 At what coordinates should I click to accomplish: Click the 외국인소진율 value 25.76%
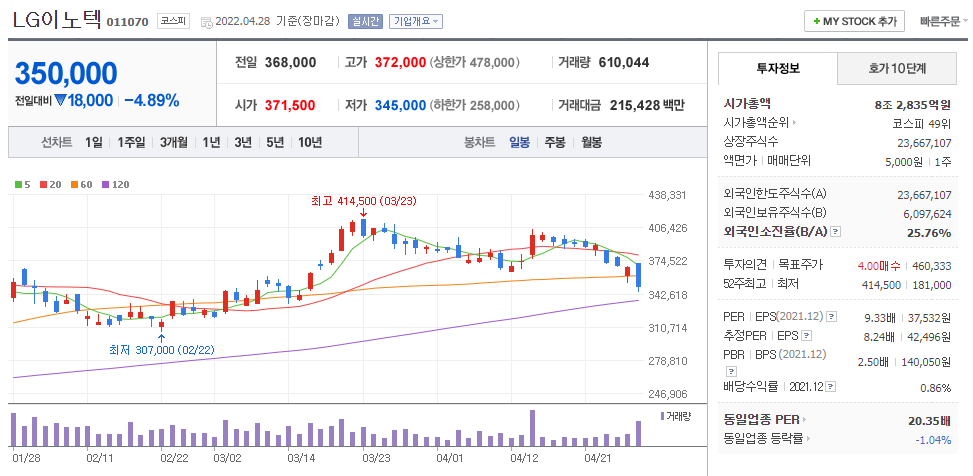point(930,233)
